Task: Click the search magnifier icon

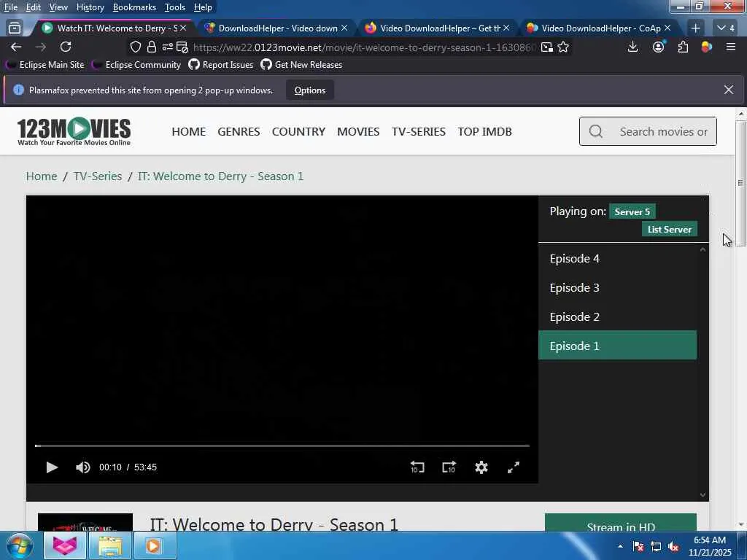Action: tap(595, 131)
